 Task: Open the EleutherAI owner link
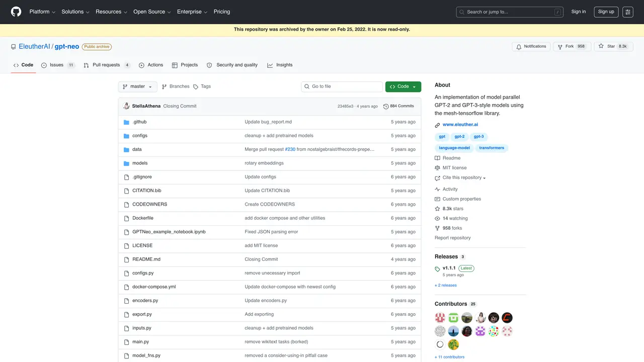coord(34,46)
